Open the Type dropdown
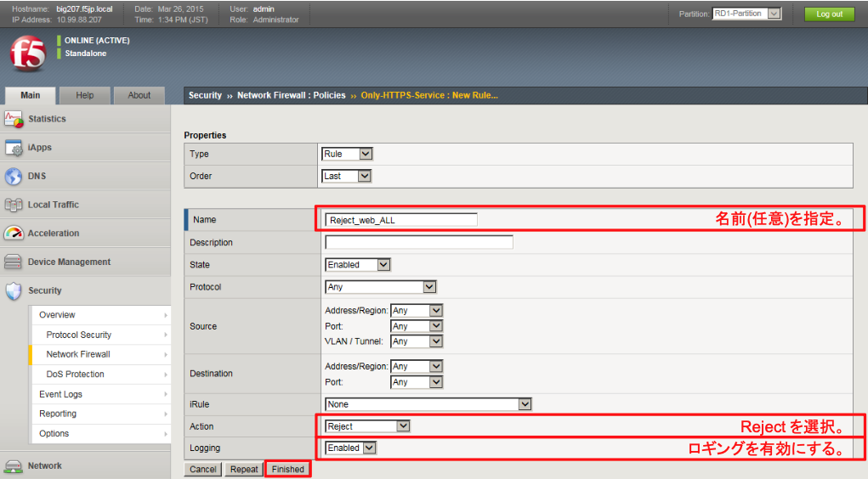Screen dimensions: 868x479 click(347, 154)
